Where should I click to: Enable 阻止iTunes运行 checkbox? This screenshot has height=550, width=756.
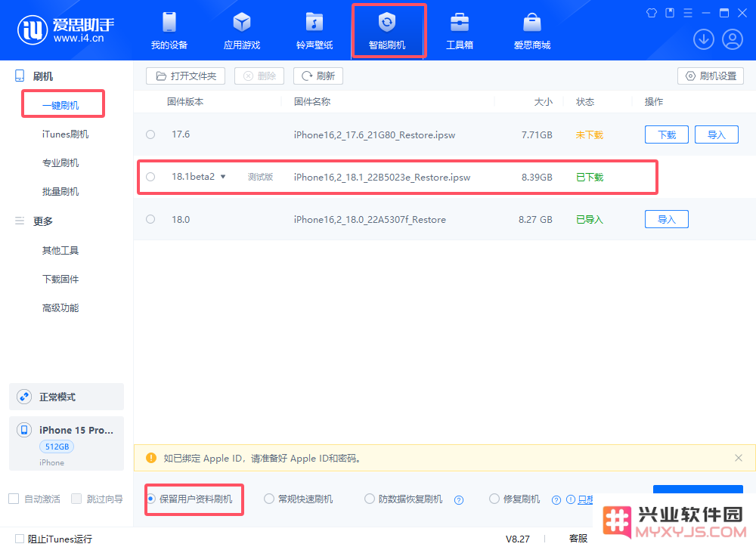click(x=20, y=539)
